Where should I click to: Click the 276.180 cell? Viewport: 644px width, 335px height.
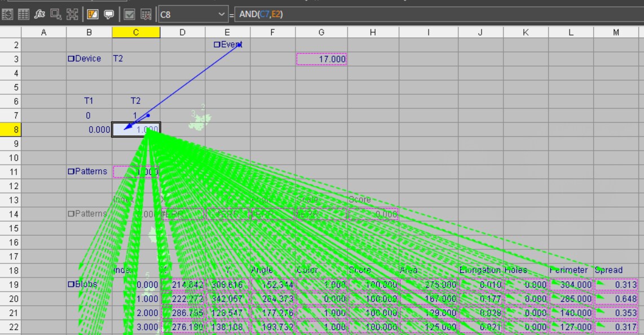click(182, 327)
